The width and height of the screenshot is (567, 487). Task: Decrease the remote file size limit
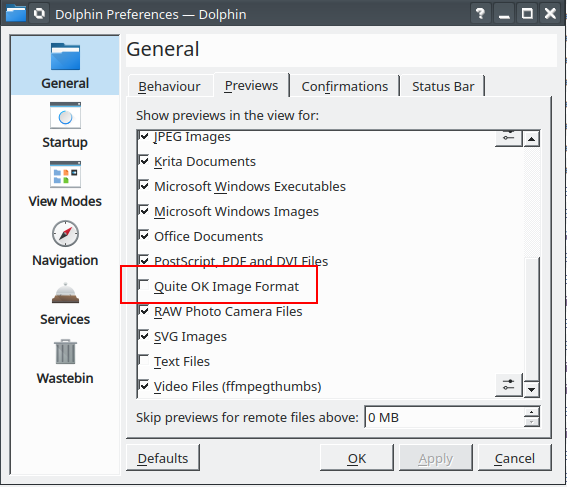(531, 422)
